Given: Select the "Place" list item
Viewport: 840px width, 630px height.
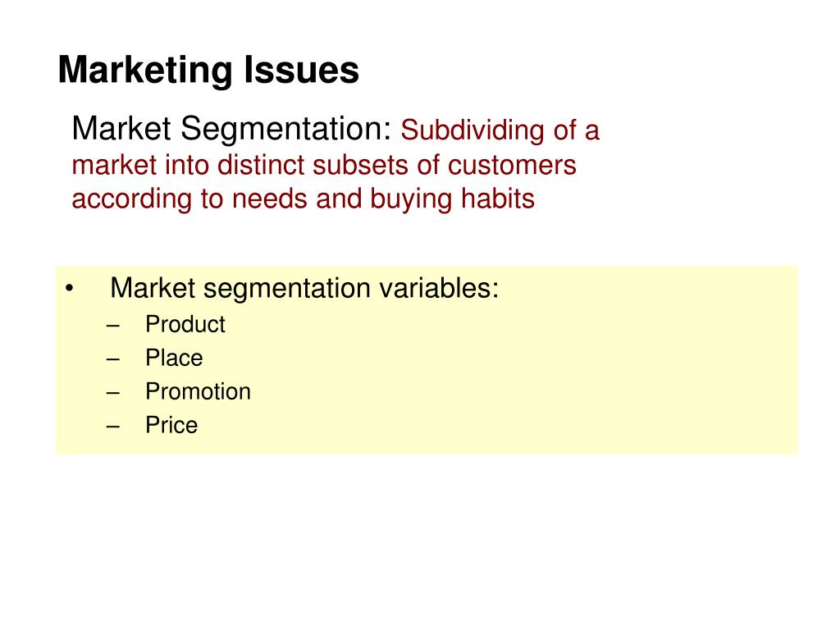Looking at the screenshot, I should (x=174, y=358).
